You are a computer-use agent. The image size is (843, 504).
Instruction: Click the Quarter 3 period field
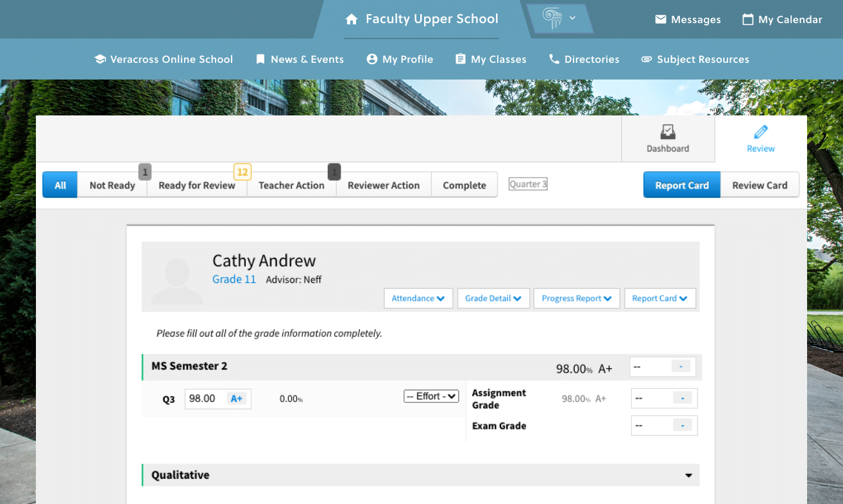[528, 184]
